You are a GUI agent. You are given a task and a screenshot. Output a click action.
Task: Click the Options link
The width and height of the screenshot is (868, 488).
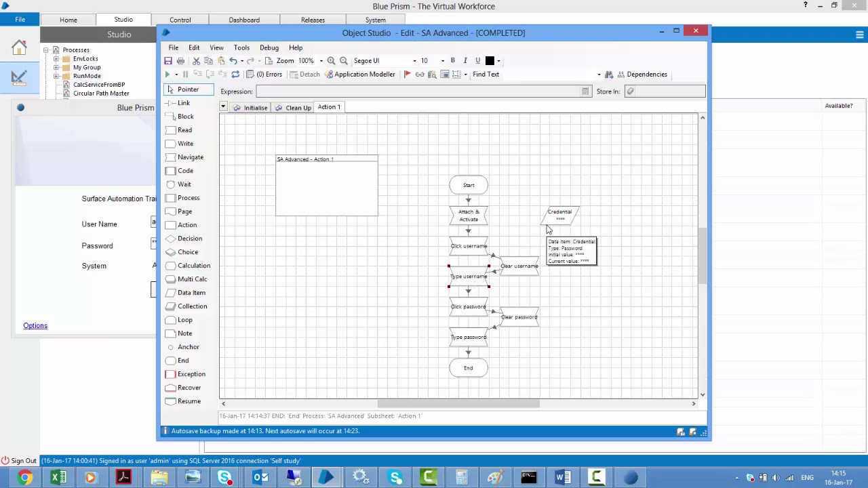point(35,325)
